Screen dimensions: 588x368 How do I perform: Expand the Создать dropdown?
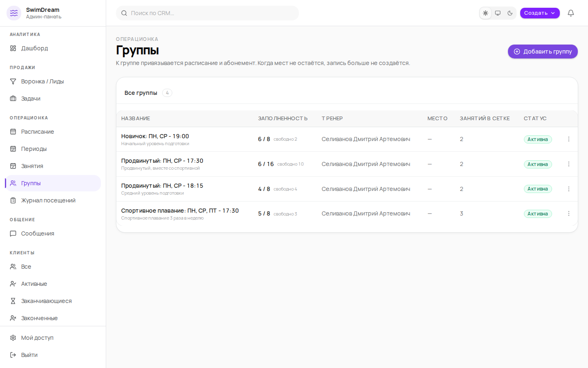pyautogui.click(x=540, y=13)
